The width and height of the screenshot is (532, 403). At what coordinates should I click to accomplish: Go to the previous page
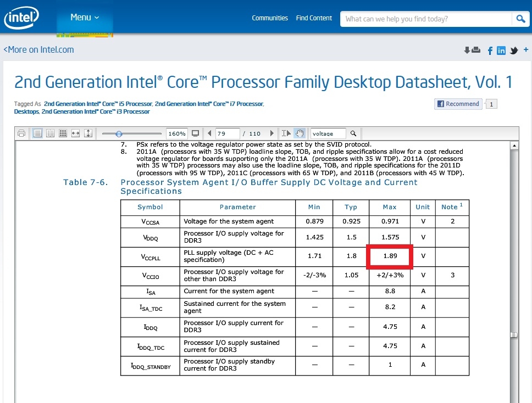209,133
